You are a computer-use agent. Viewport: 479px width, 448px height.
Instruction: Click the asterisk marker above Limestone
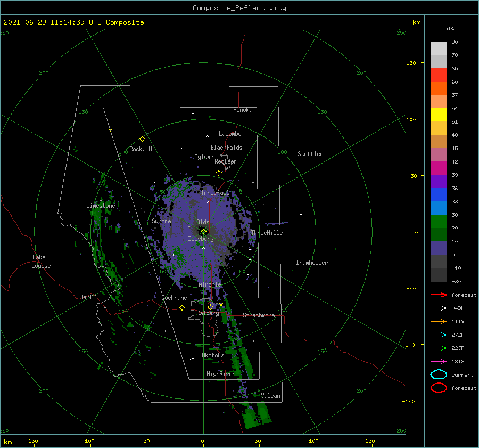[x=101, y=201]
